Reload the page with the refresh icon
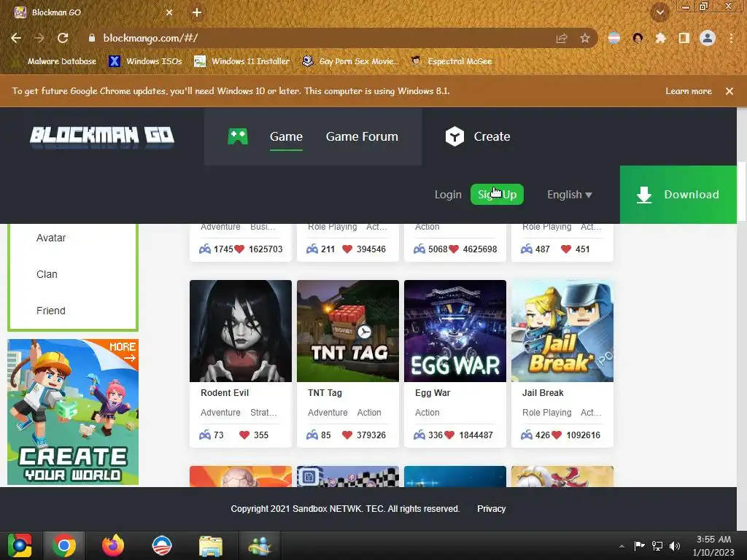The image size is (747, 560). click(63, 38)
